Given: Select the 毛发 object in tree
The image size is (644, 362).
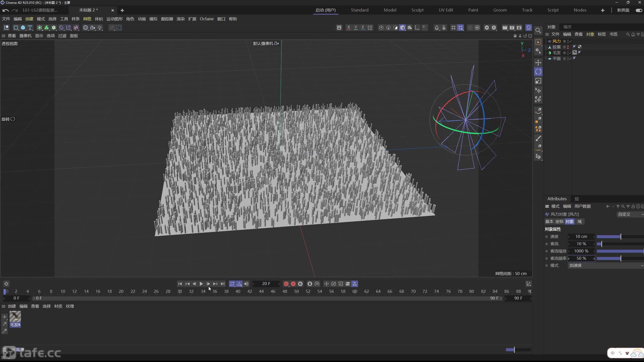Looking at the screenshot, I should 556,53.
